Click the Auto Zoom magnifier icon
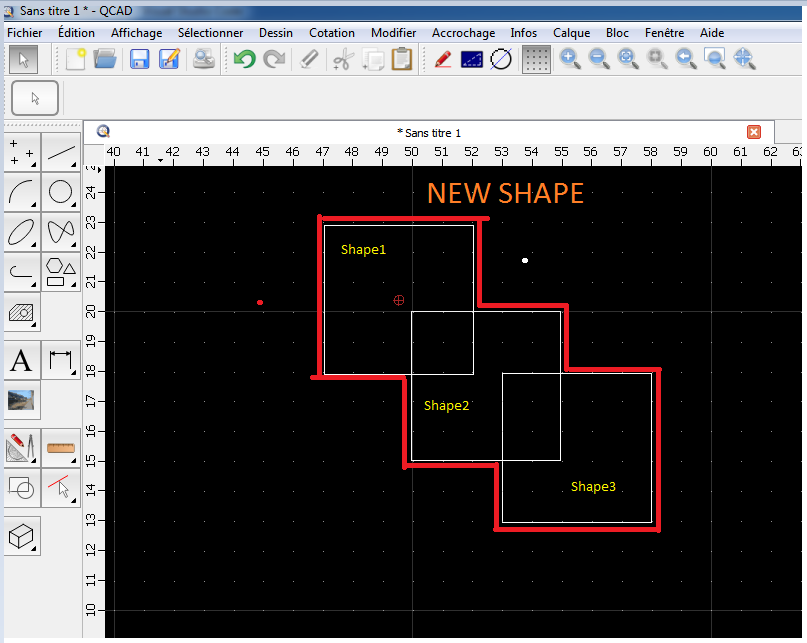The image size is (807, 643). pyautogui.click(x=627, y=59)
